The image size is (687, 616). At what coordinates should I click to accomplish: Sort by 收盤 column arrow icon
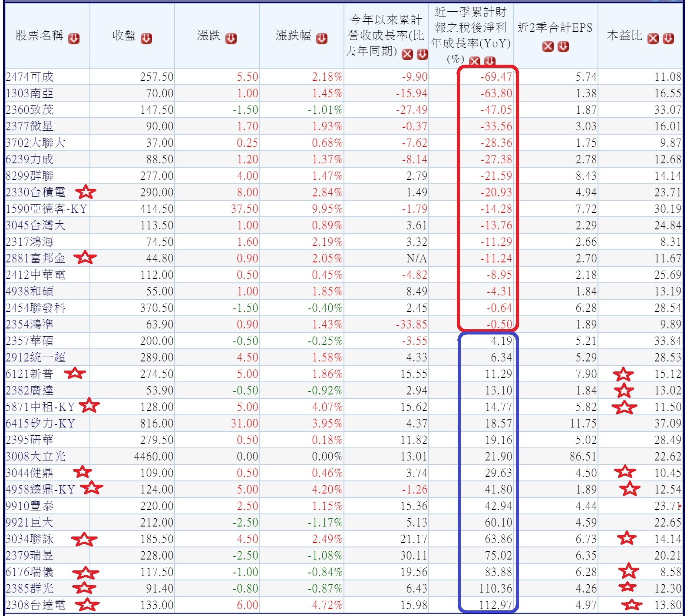point(146,39)
